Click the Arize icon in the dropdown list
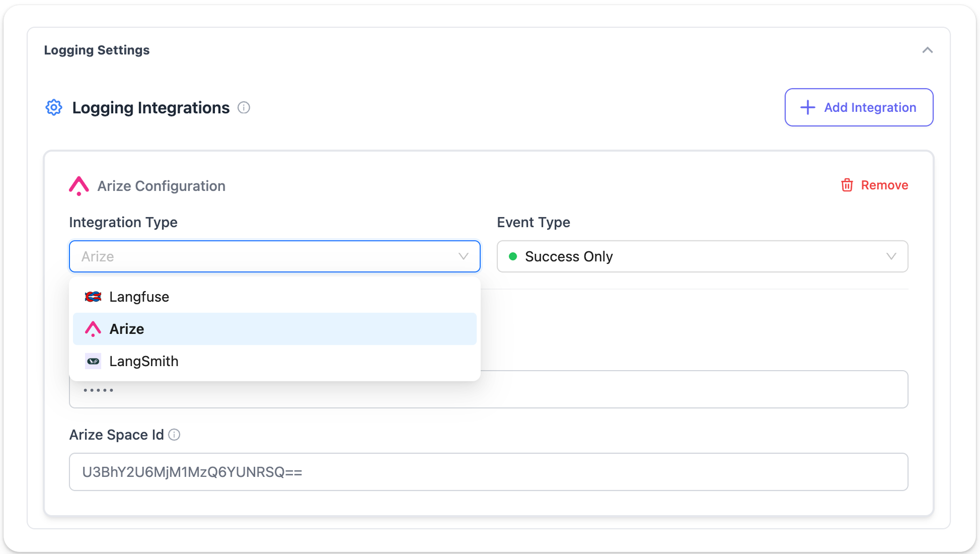This screenshot has height=554, width=980. pyautogui.click(x=93, y=329)
